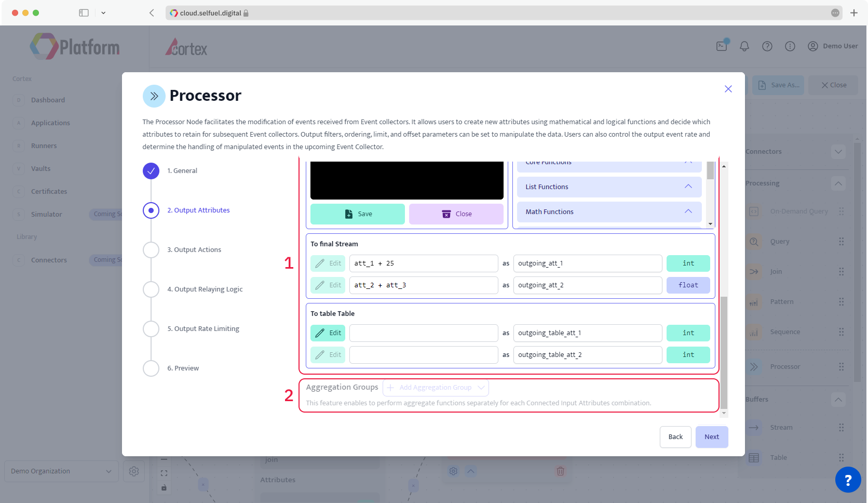The width and height of the screenshot is (868, 503).
Task: Click the Next button
Action: pos(712,437)
